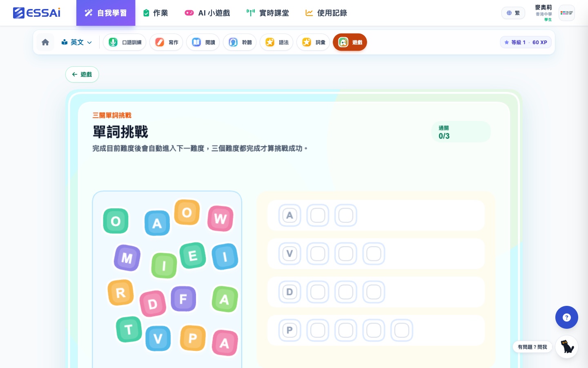Pick the green T letter tile

tap(129, 329)
